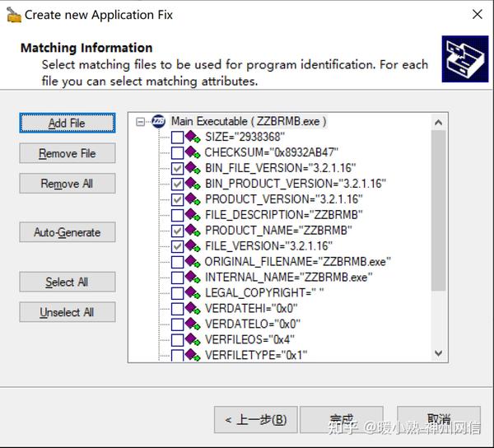Click the attribute icon beside FILE_VERSION
The image size is (494, 448).
(x=193, y=246)
